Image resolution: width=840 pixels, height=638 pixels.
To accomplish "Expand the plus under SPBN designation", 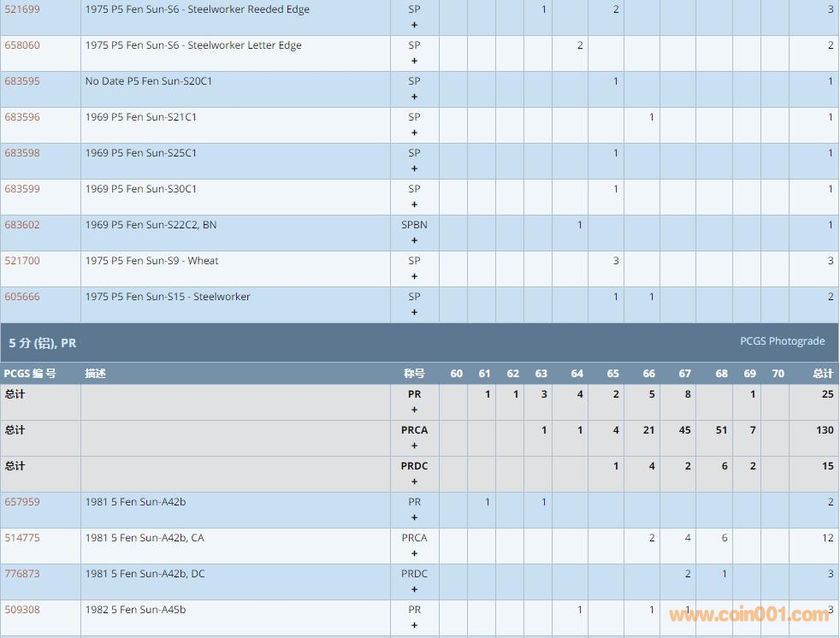I will 415,240.
